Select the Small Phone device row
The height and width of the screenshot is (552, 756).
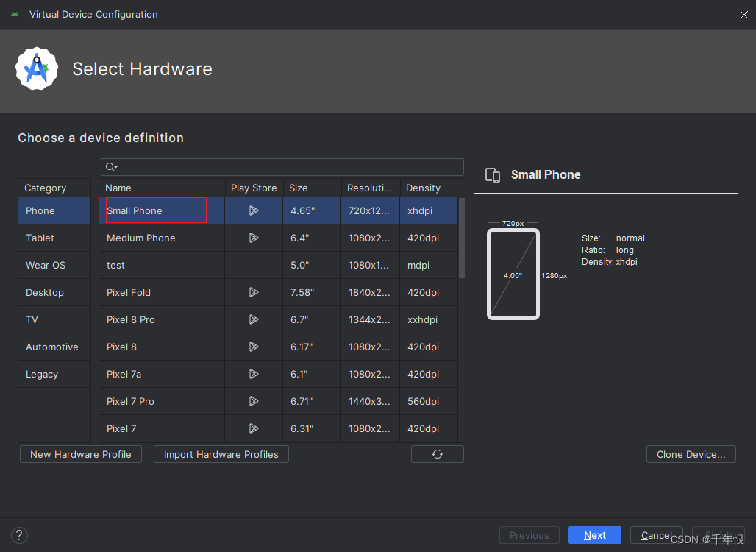click(278, 210)
